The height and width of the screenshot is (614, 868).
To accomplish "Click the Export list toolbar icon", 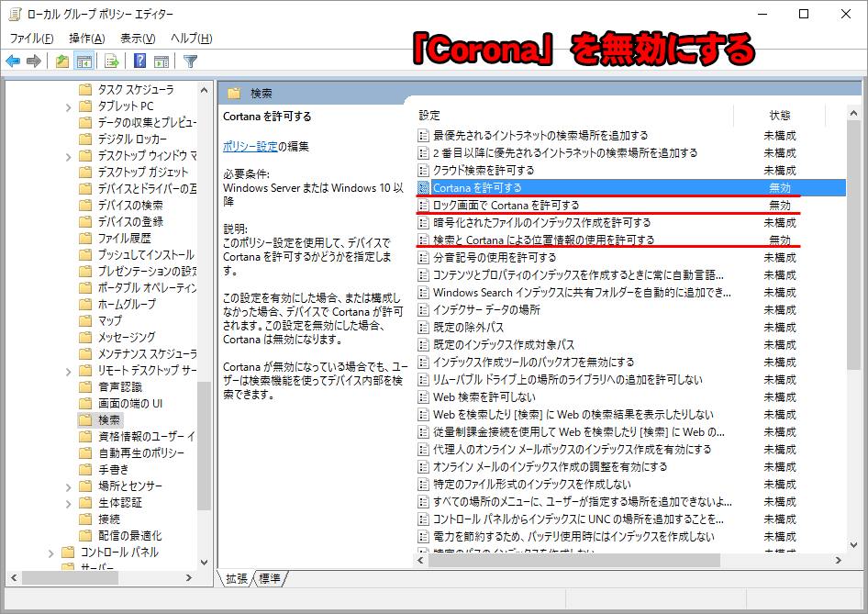I will click(x=112, y=61).
